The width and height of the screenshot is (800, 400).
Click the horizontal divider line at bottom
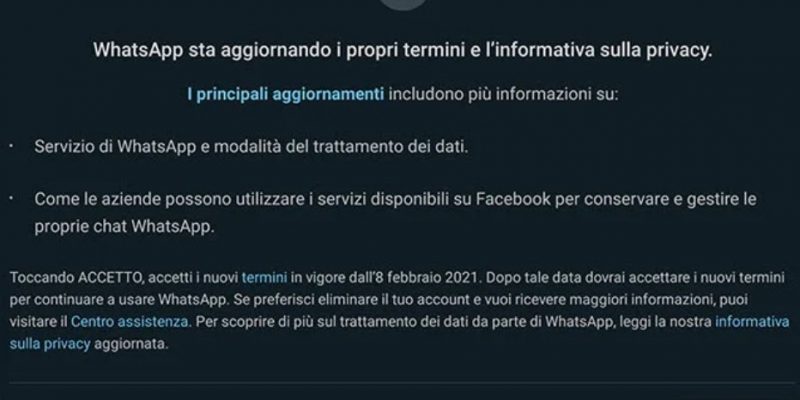[x=400, y=382]
